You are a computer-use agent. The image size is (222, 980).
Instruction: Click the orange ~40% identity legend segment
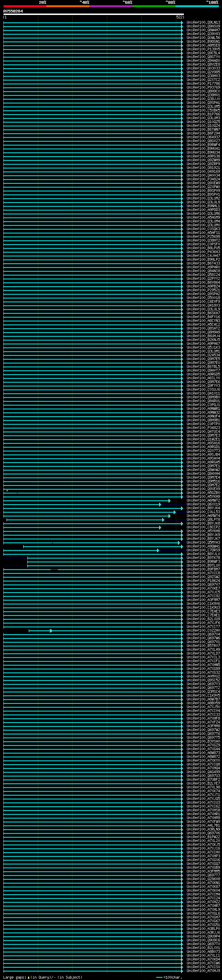click(x=68, y=6)
